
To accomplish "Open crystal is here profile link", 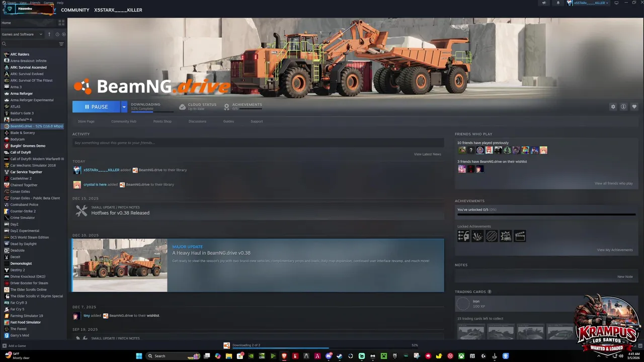I will pos(95,185).
